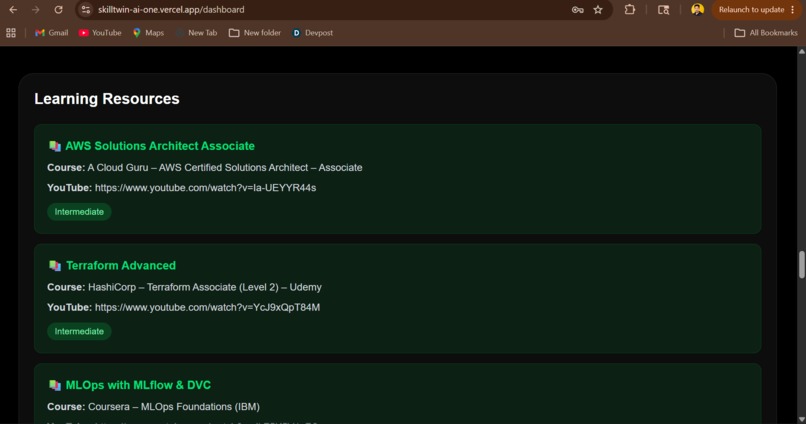Open the tab search icon
Screen dimensions: 806x424
[664, 10]
